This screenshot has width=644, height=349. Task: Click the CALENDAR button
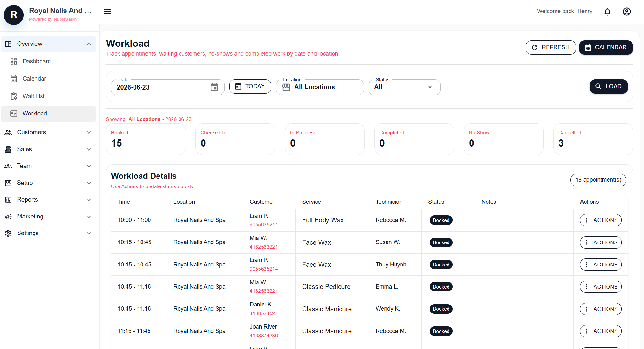coord(606,47)
